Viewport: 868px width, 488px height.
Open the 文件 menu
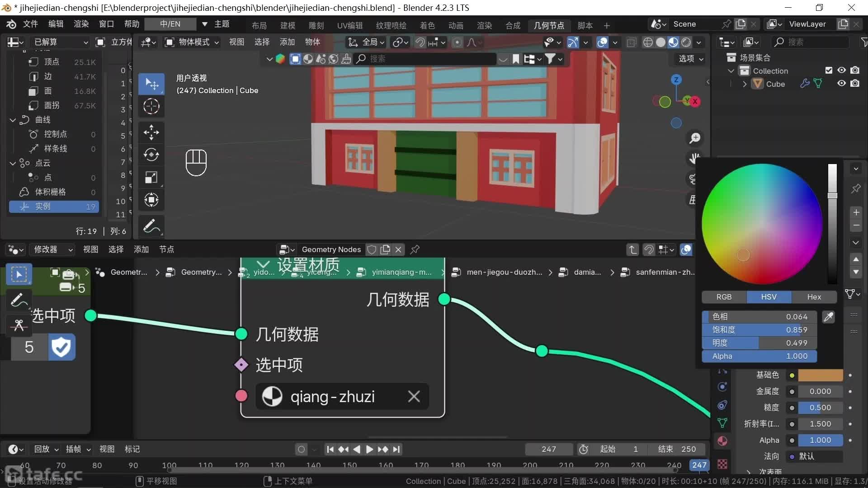pos(30,24)
